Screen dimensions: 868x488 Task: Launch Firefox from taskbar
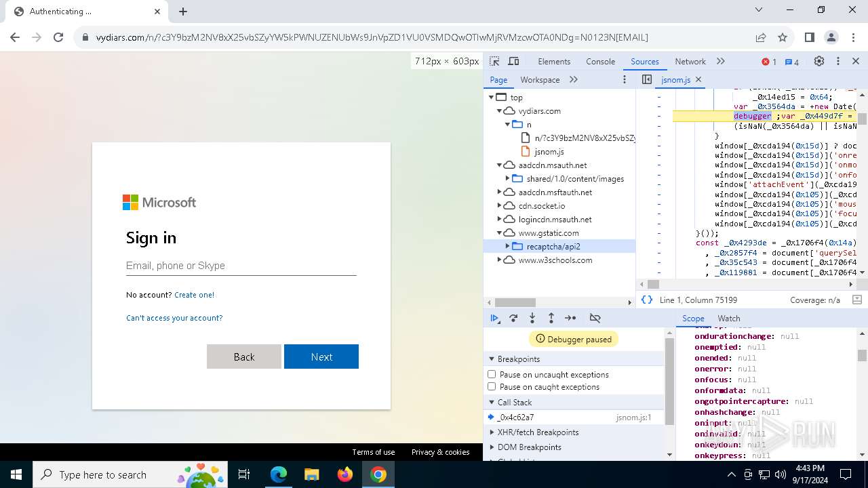pos(345,474)
